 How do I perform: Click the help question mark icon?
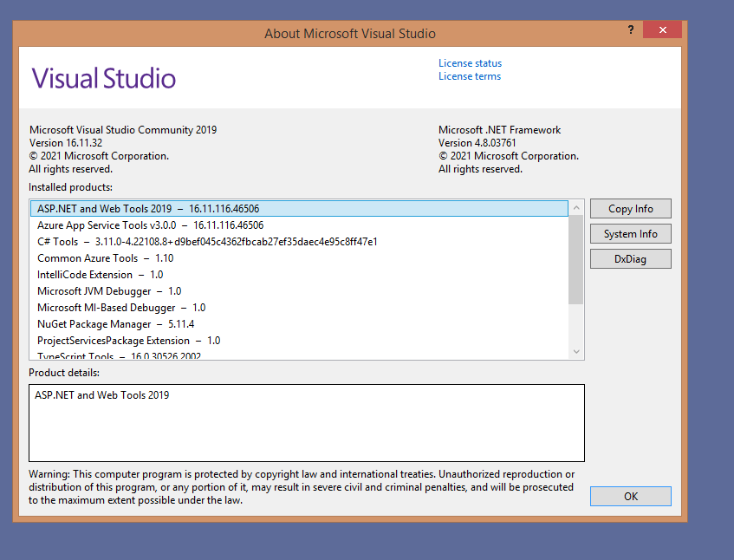[631, 30]
